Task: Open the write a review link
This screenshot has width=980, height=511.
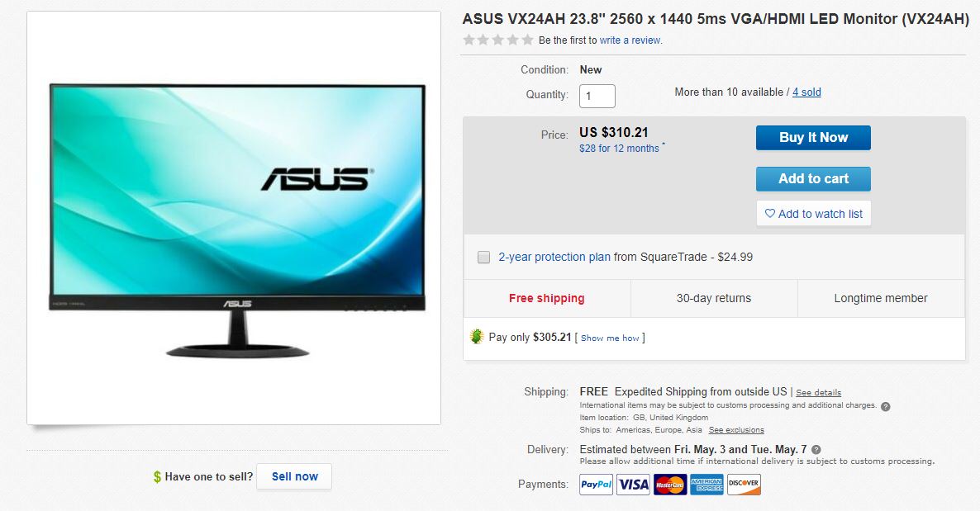Action: click(x=630, y=40)
